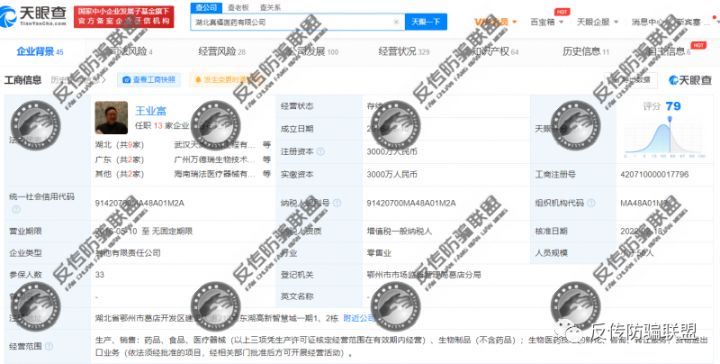The width and height of the screenshot is (720, 364).
Task: Click 广东（共2家）region entry
Action: (x=119, y=160)
